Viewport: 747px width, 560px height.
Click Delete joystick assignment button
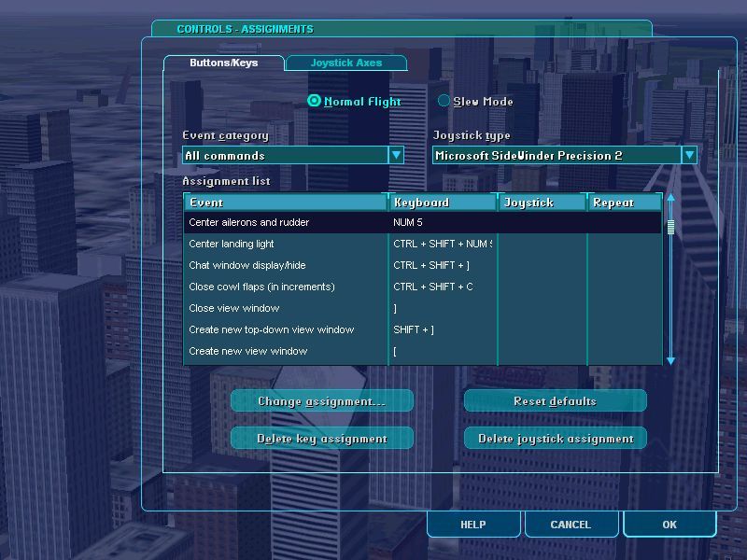click(556, 439)
